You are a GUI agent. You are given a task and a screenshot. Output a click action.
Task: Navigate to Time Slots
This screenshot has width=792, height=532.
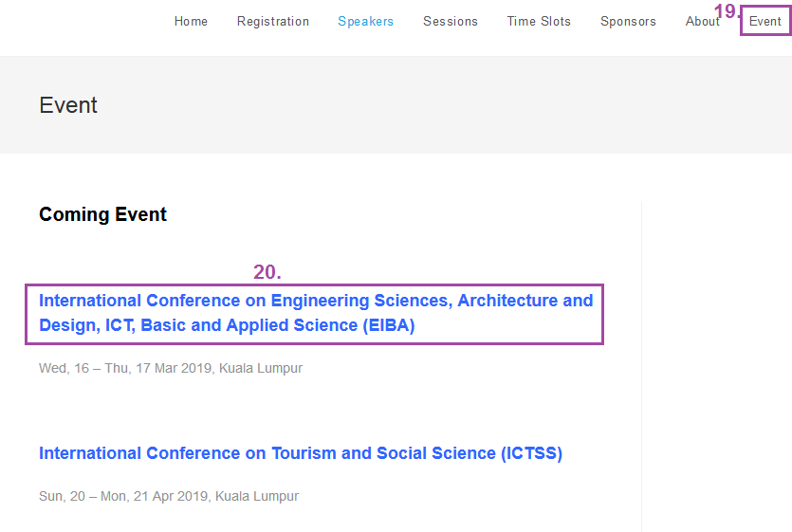[x=539, y=21]
